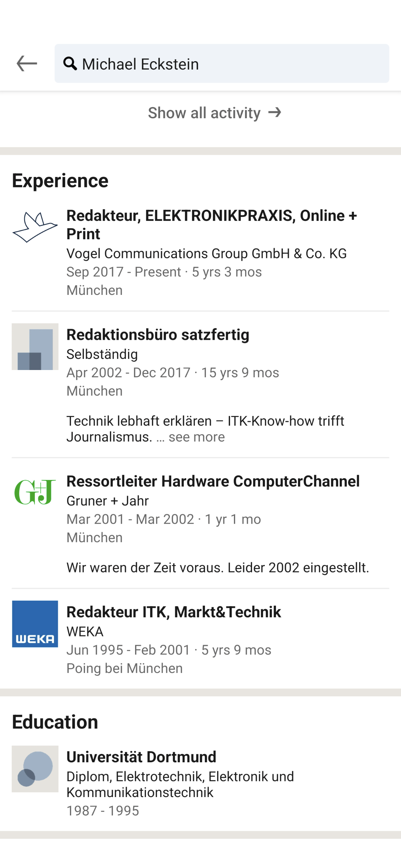
Task: Click the Michael Eckstein search field
Action: tap(230, 64)
